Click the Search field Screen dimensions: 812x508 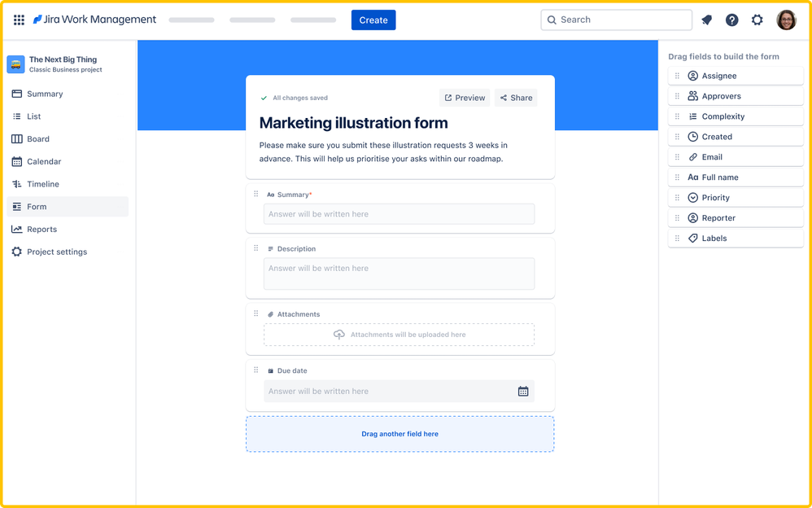[x=616, y=20]
